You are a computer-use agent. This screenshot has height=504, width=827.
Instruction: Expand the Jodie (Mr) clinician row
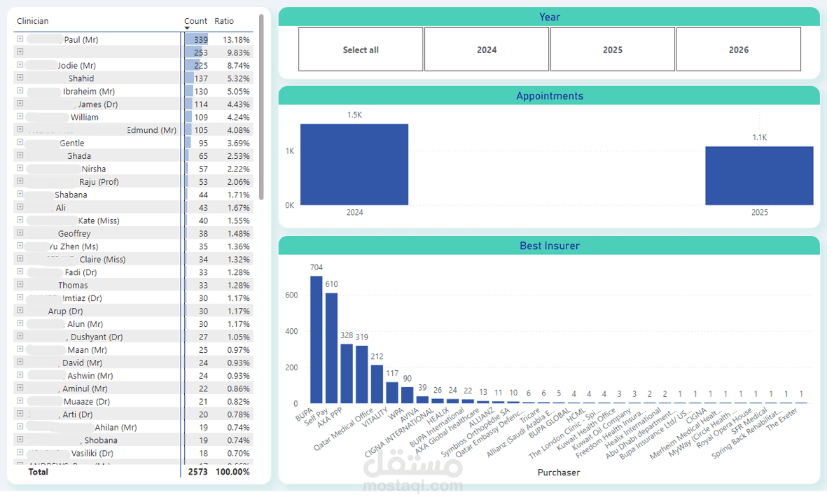tap(20, 65)
